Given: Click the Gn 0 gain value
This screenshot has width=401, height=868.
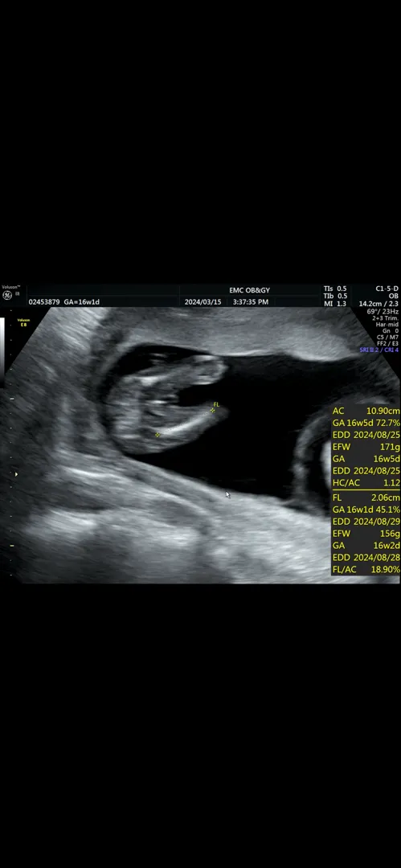Looking at the screenshot, I should pos(390,330).
